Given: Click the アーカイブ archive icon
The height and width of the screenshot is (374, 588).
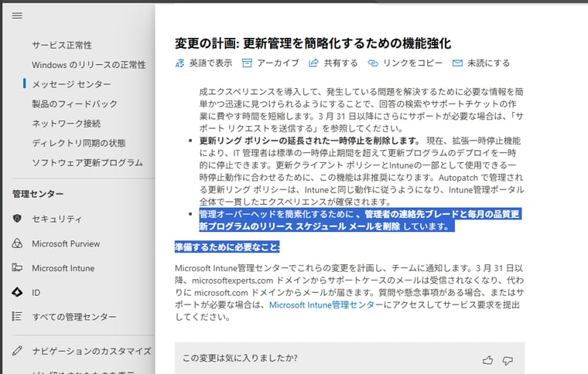Looking at the screenshot, I should click(248, 63).
